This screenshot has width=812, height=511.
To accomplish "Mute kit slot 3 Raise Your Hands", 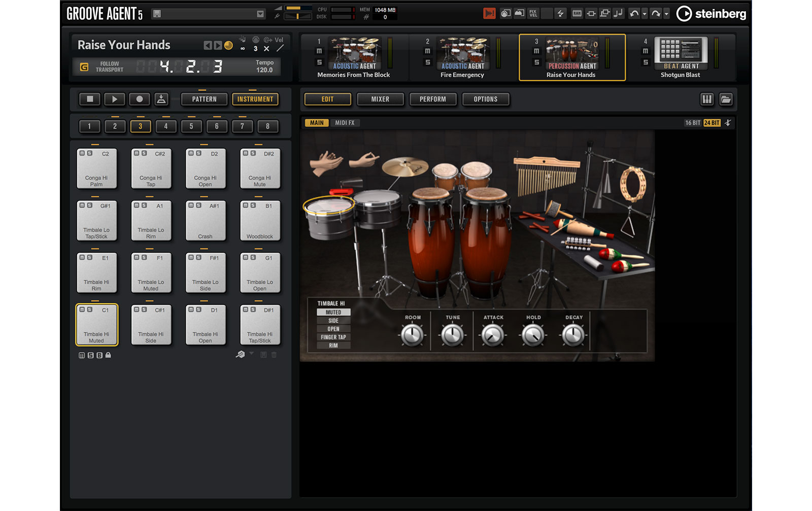I will tap(536, 51).
